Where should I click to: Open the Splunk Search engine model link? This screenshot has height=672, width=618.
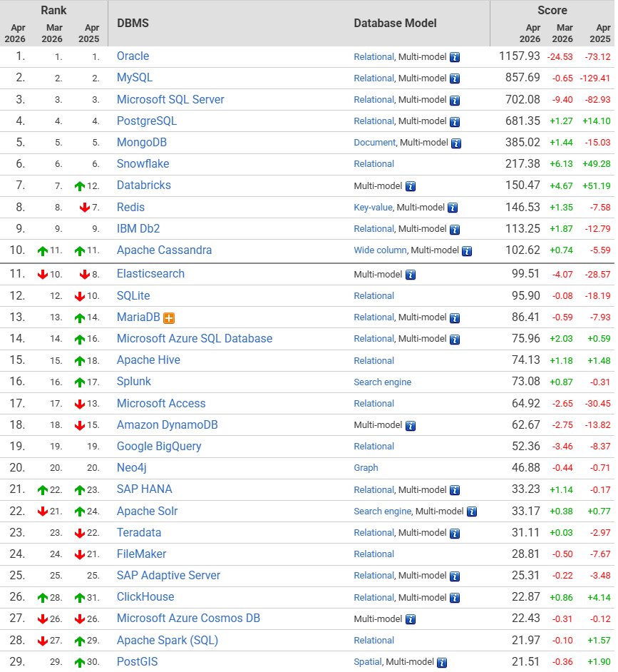[382, 382]
